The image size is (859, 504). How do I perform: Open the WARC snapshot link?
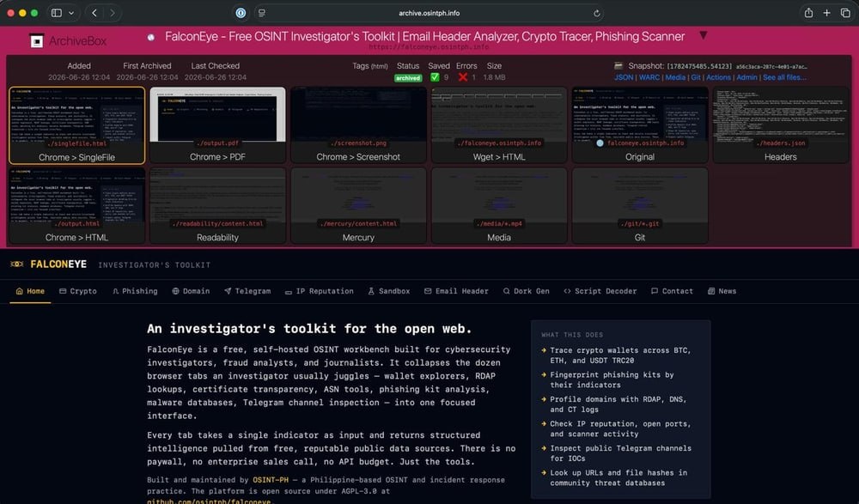tap(649, 77)
